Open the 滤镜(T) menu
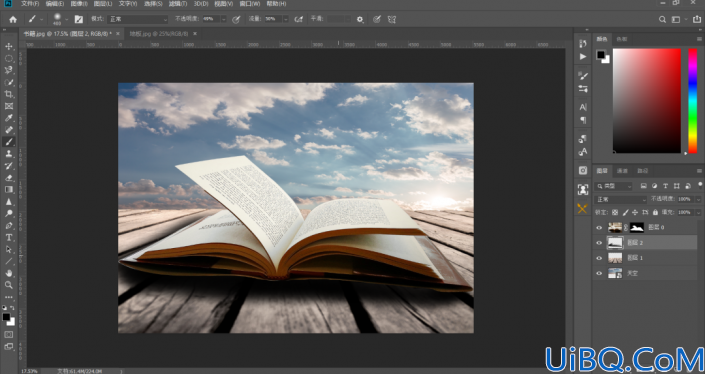The image size is (705, 374). [x=178, y=4]
